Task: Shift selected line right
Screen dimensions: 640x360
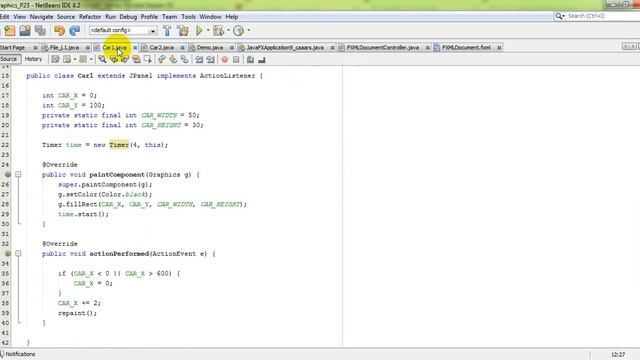Action: pyautogui.click(x=210, y=60)
